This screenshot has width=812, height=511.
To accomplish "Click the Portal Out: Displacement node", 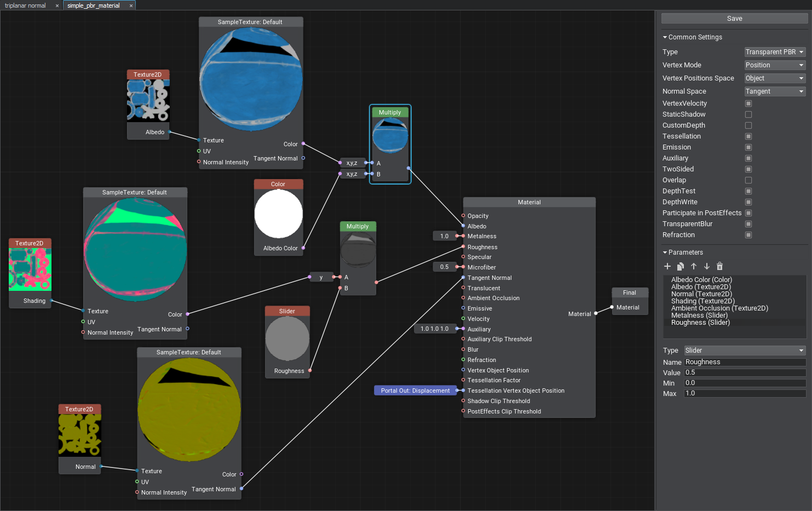I will (x=415, y=391).
